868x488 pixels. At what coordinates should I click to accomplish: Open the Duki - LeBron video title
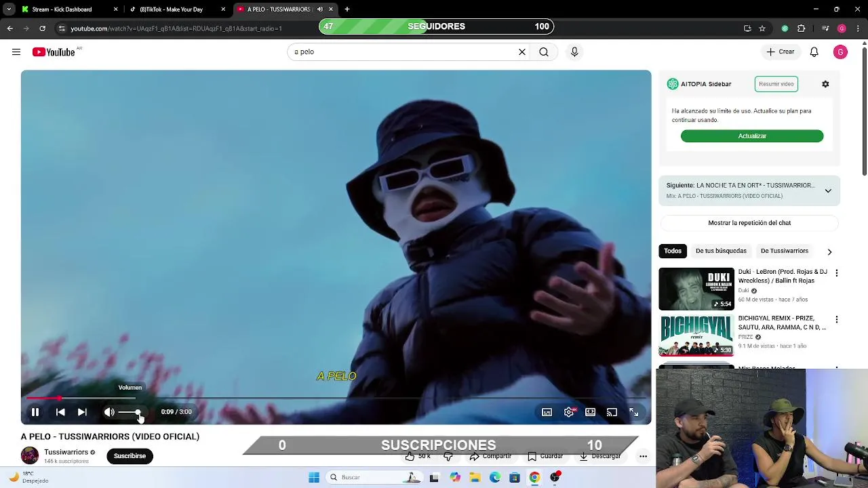(783, 276)
